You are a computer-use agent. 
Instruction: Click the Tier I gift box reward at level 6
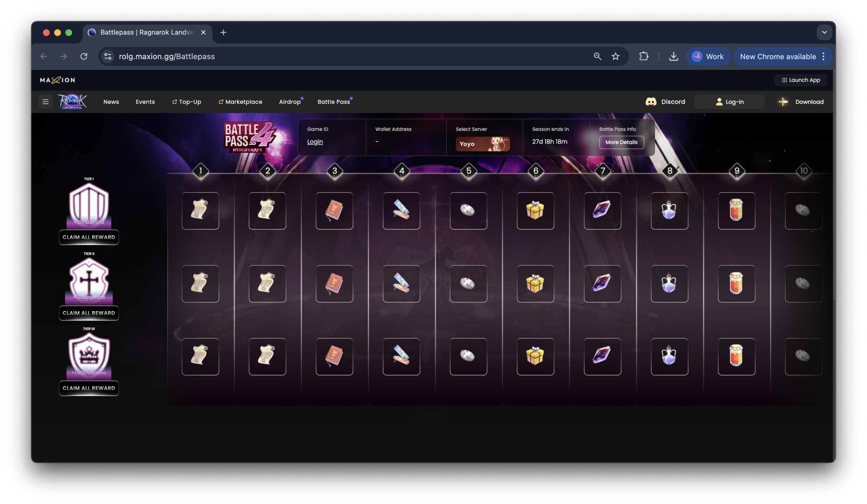536,211
